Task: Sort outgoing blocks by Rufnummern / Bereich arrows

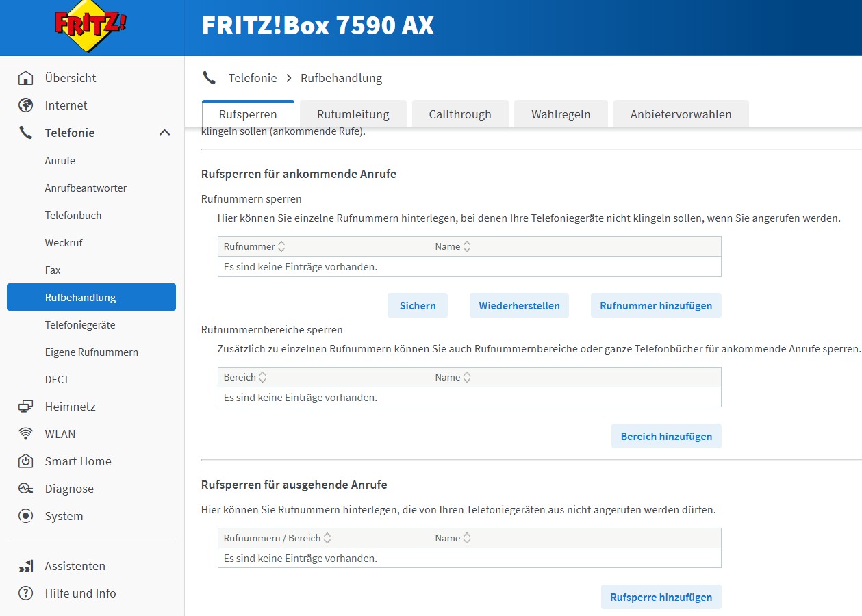Action: [327, 538]
